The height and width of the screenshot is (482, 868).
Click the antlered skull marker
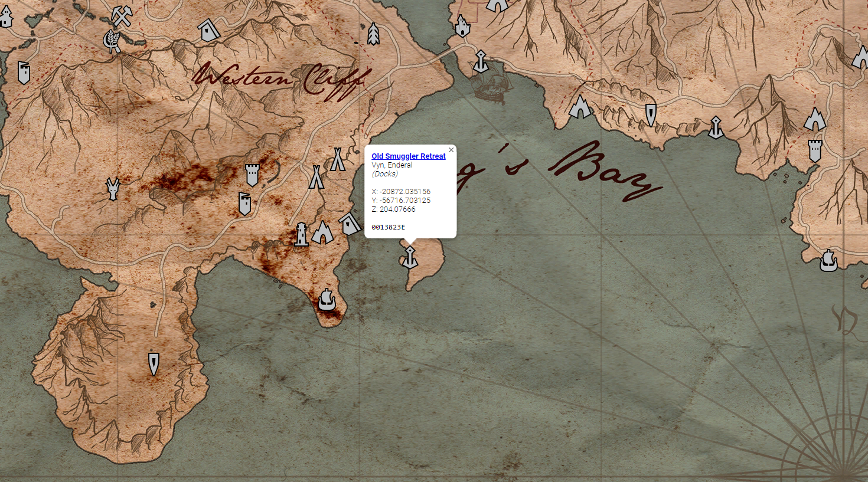coord(113,189)
